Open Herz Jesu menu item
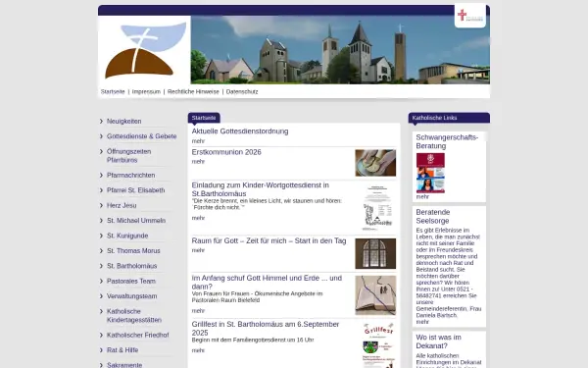Screen dimensions: 588x368 tap(122, 205)
